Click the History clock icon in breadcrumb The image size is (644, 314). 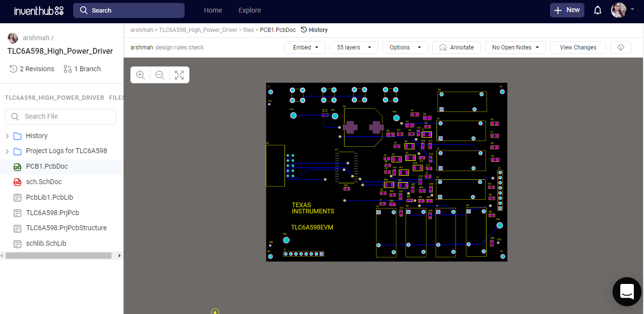(x=304, y=30)
